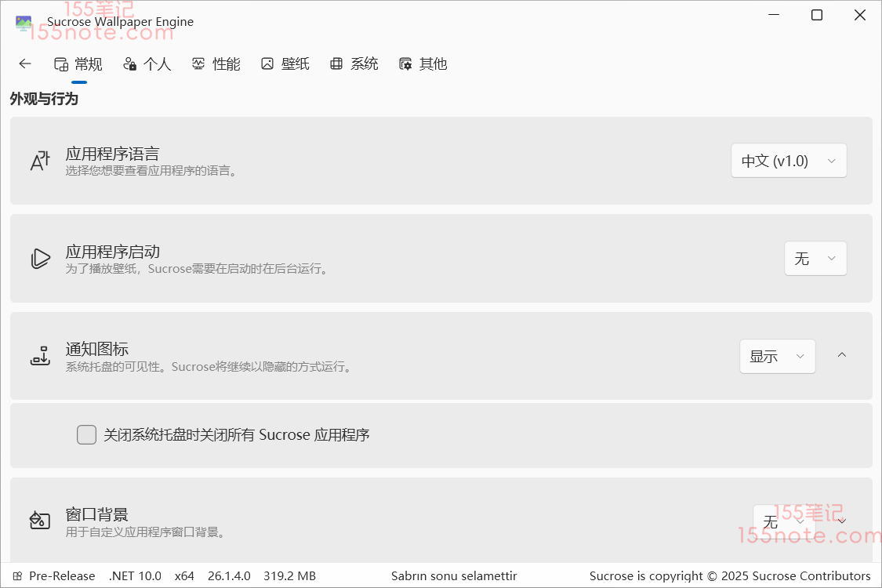882x588 pixels.
Task: Open the application startup dropdown
Action: point(815,259)
